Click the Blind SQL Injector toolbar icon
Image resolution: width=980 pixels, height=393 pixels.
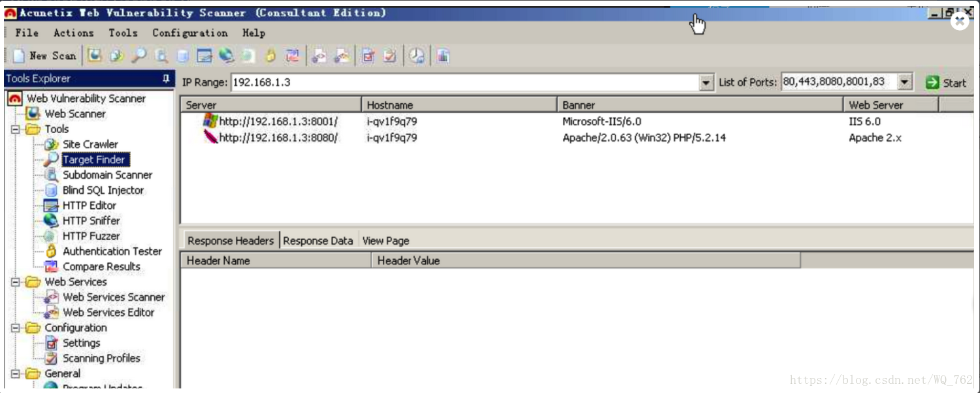pyautogui.click(x=183, y=56)
